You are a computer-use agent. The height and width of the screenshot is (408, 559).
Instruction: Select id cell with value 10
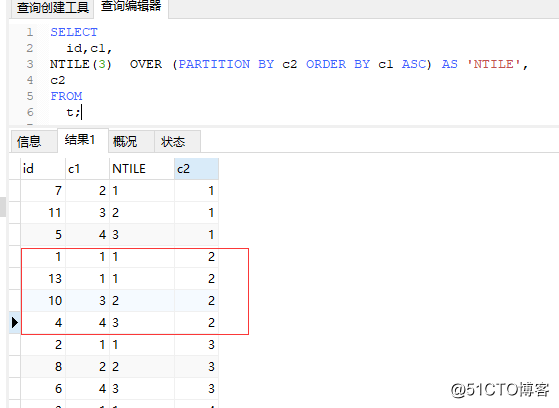(43, 301)
